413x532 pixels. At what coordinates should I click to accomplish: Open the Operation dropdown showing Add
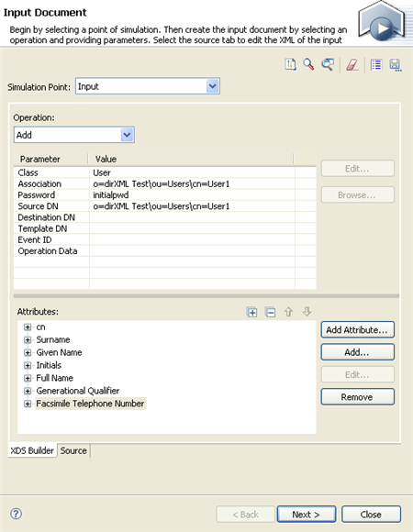(x=127, y=135)
